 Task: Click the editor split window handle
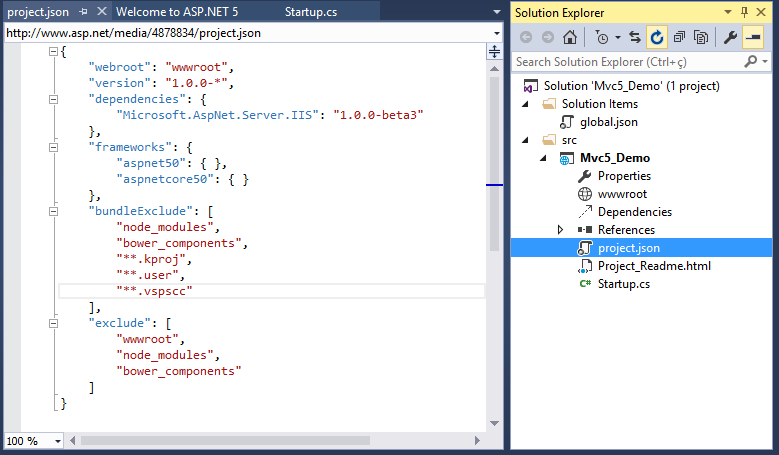494,51
